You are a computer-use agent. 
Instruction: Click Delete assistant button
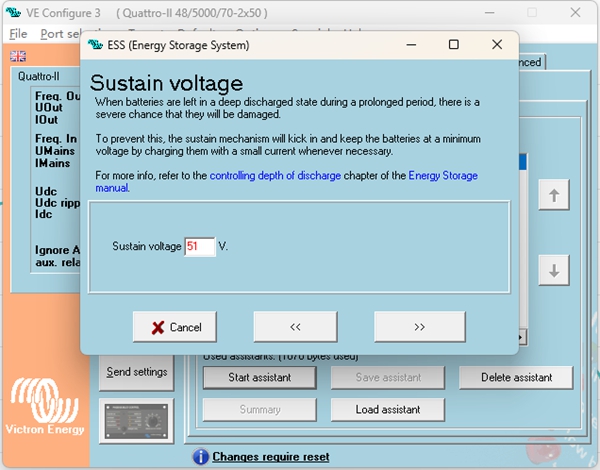(517, 378)
